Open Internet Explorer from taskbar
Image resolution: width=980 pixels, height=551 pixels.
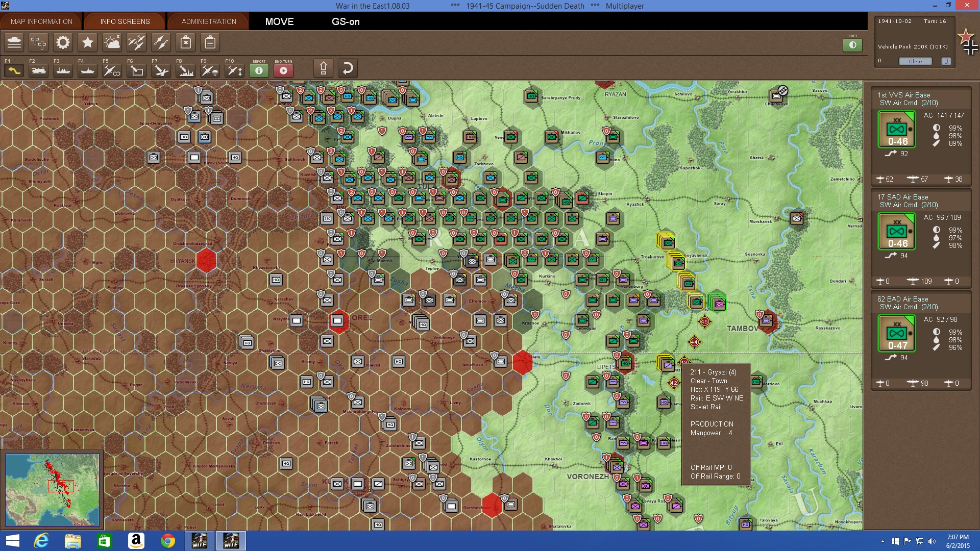(x=41, y=541)
